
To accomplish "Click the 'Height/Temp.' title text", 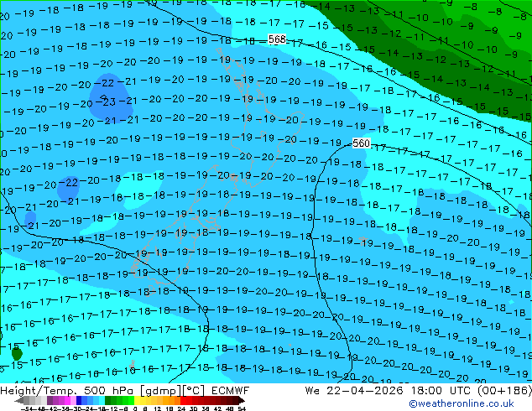I will point(39,391).
